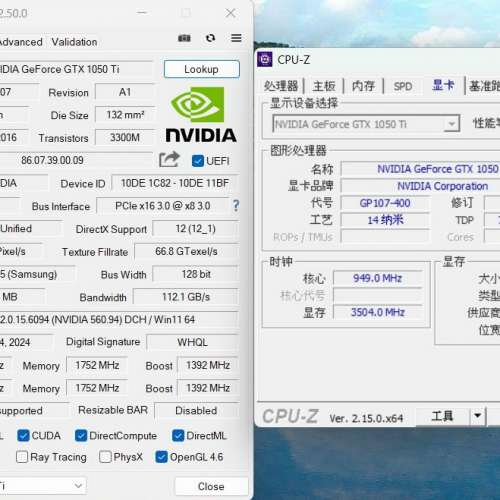Minimize the GPU-Z window
500x500 pixels.
point(142,13)
